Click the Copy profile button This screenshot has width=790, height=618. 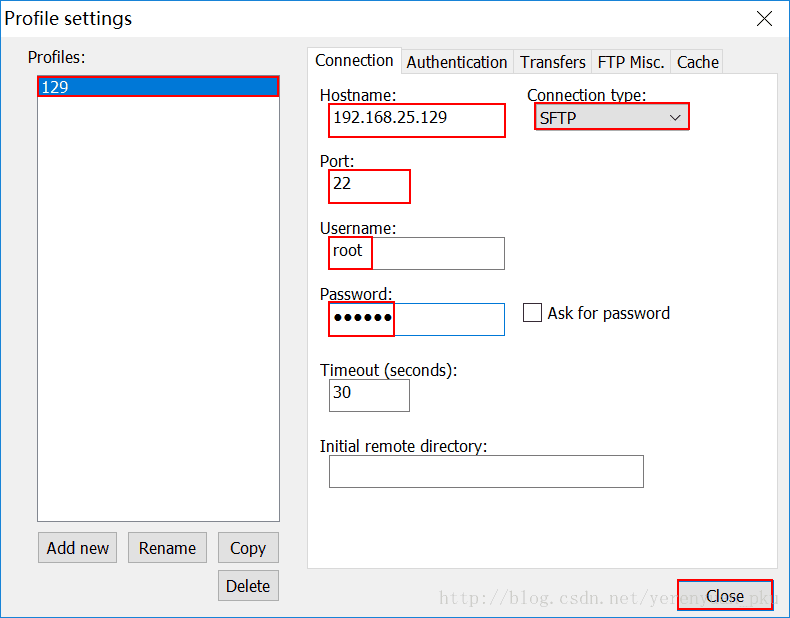tap(247, 548)
